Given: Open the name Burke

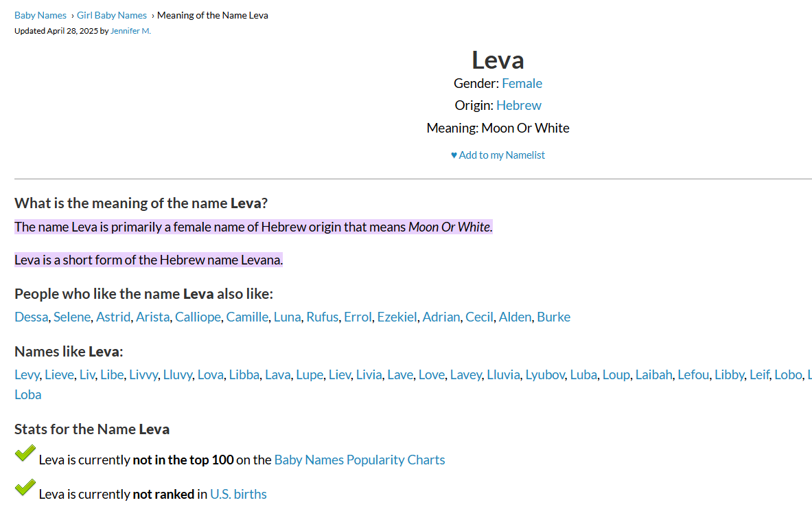Looking at the screenshot, I should [554, 317].
